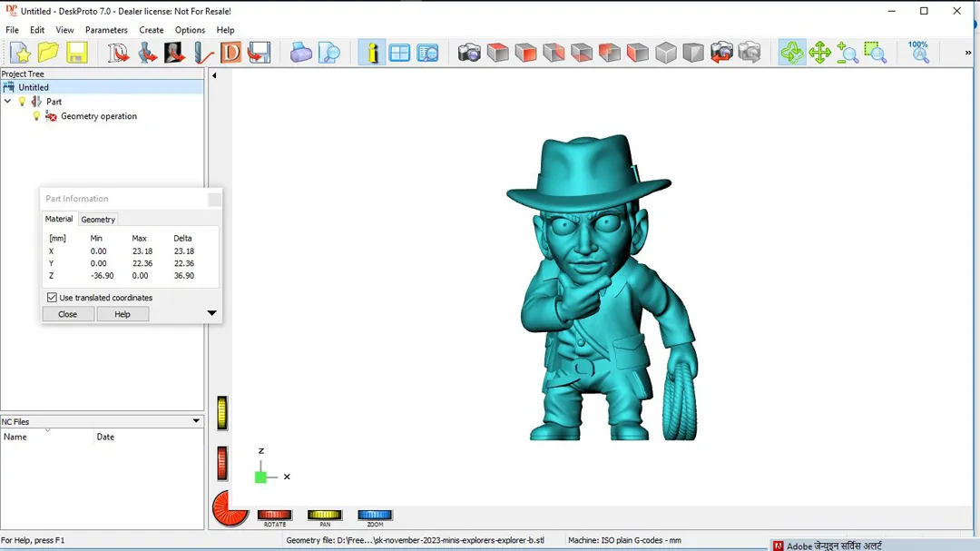Click the 100% zoom-all icon

tap(918, 53)
